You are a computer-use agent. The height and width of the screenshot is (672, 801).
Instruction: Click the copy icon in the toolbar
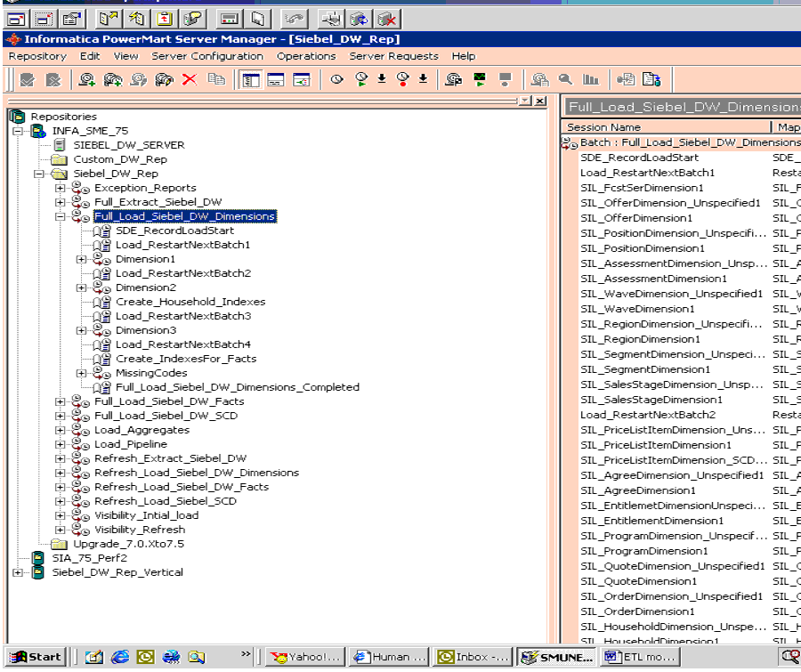tap(215, 79)
